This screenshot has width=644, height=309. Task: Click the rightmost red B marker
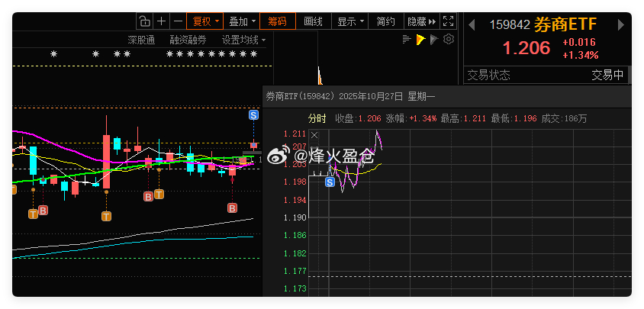click(232, 208)
